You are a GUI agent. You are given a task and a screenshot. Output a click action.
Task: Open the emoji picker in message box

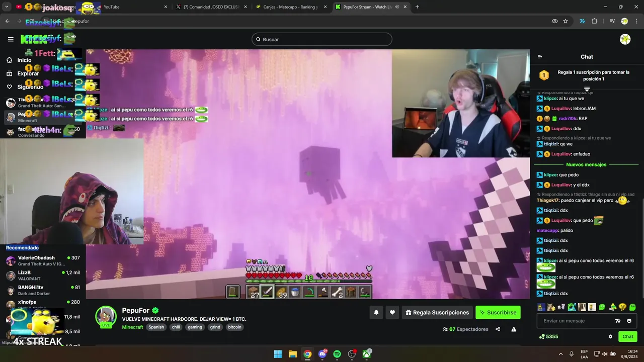pyautogui.click(x=629, y=321)
